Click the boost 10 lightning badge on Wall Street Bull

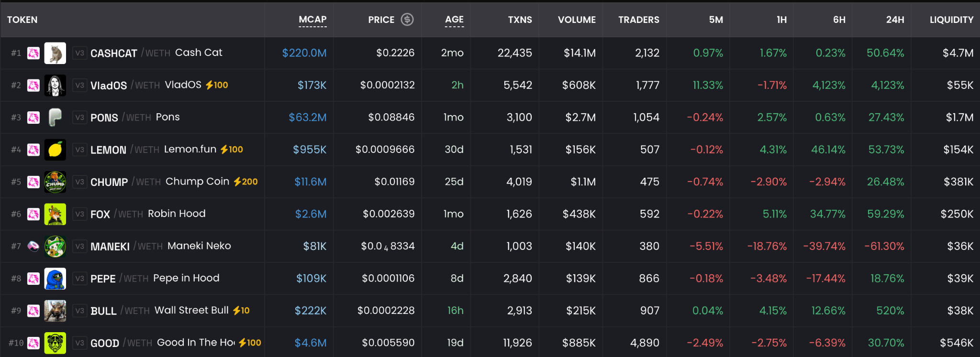coord(241,311)
